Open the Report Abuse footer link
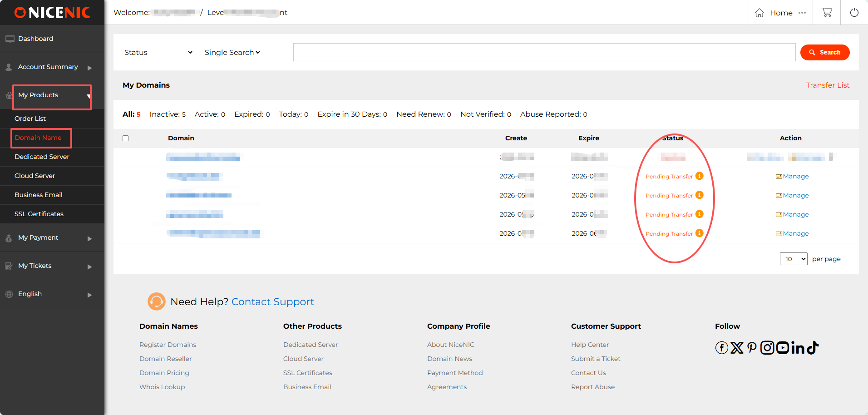The image size is (868, 415). pos(593,387)
